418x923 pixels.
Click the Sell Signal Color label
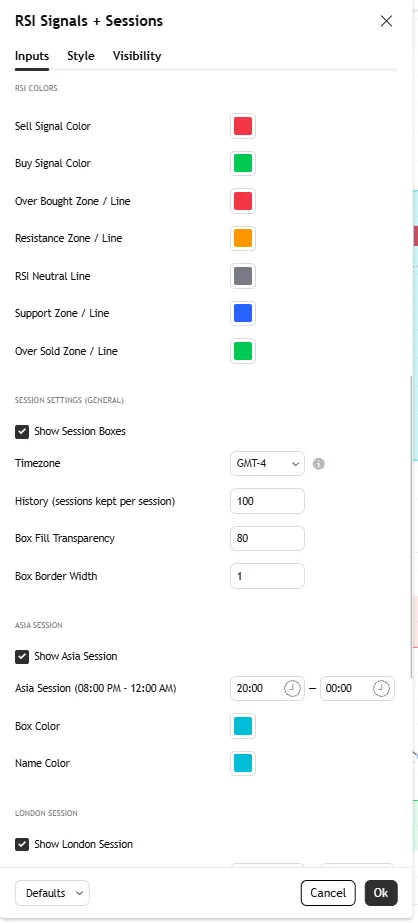[53, 127]
